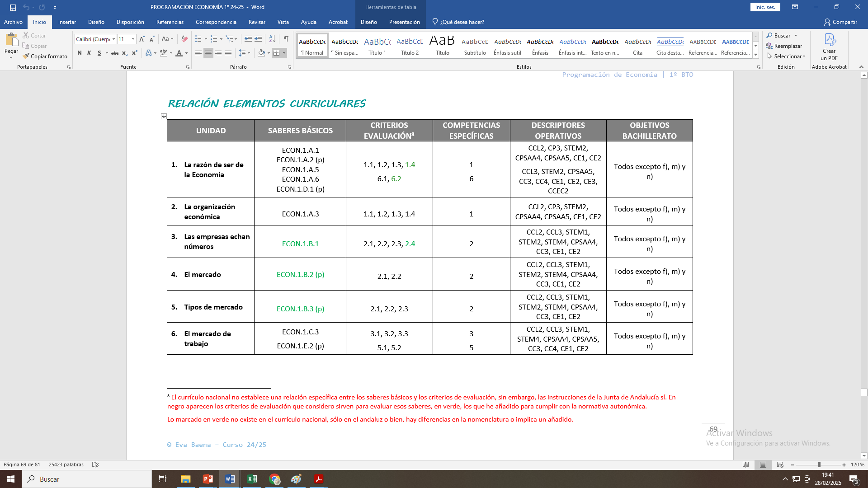Open the Archivo menu
Image resolution: width=868 pixels, height=488 pixels.
pos(13,22)
